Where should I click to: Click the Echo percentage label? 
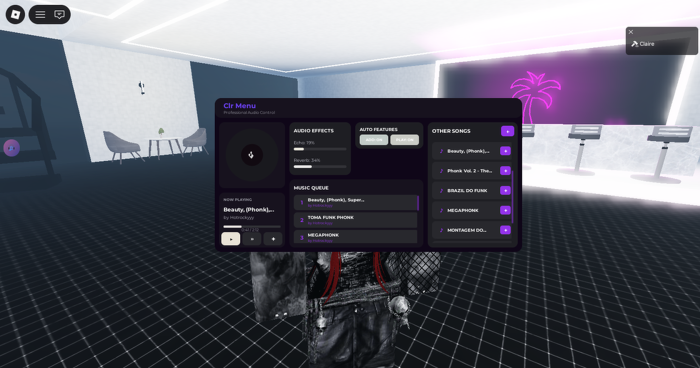304,143
